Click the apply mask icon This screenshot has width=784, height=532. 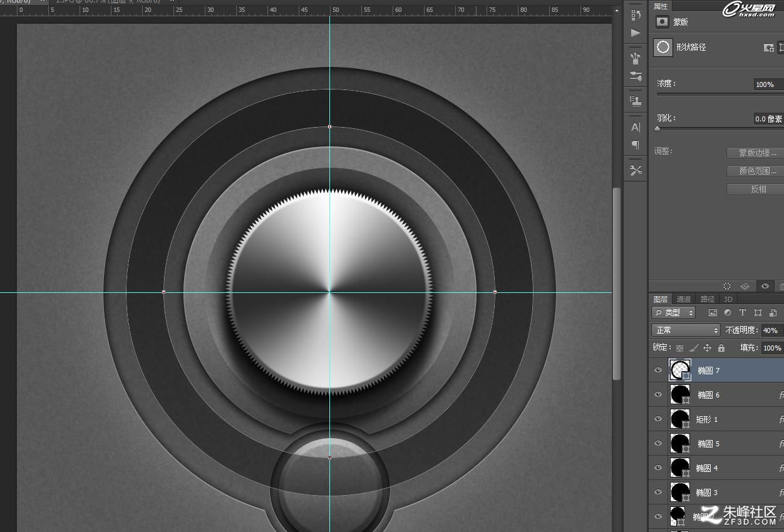pyautogui.click(x=745, y=286)
